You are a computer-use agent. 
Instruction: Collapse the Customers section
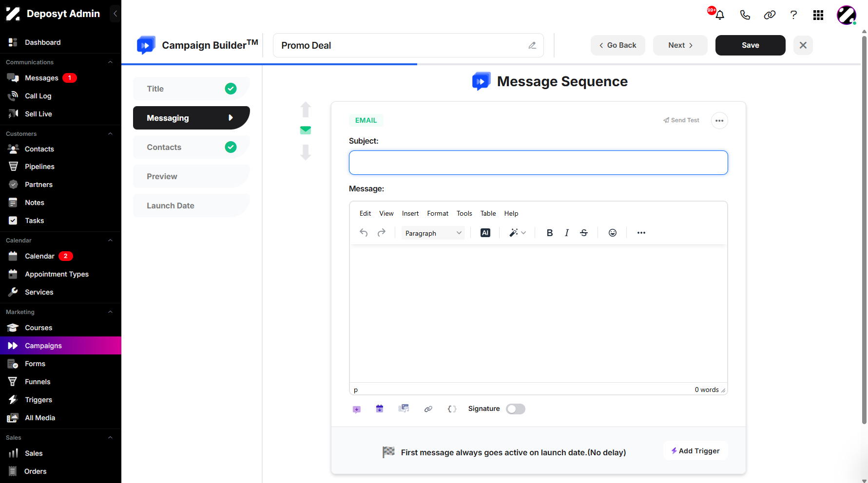click(x=110, y=134)
